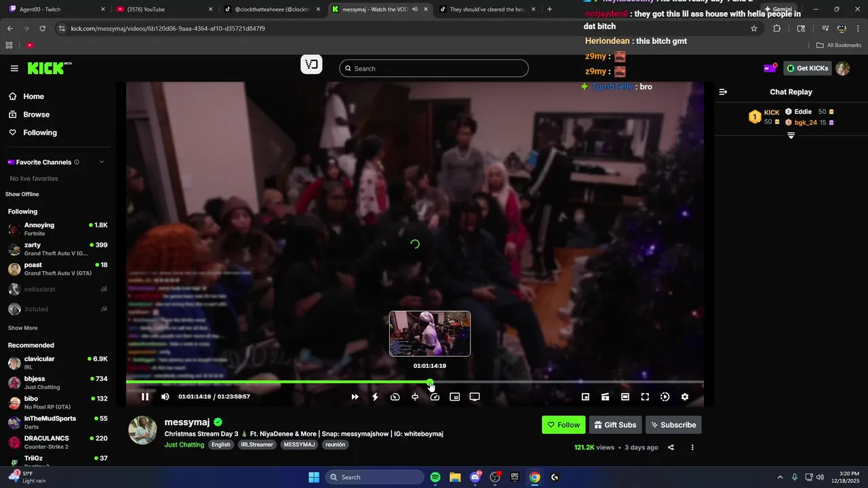868x488 pixels.
Task: Pause the video playback
Action: (144, 396)
